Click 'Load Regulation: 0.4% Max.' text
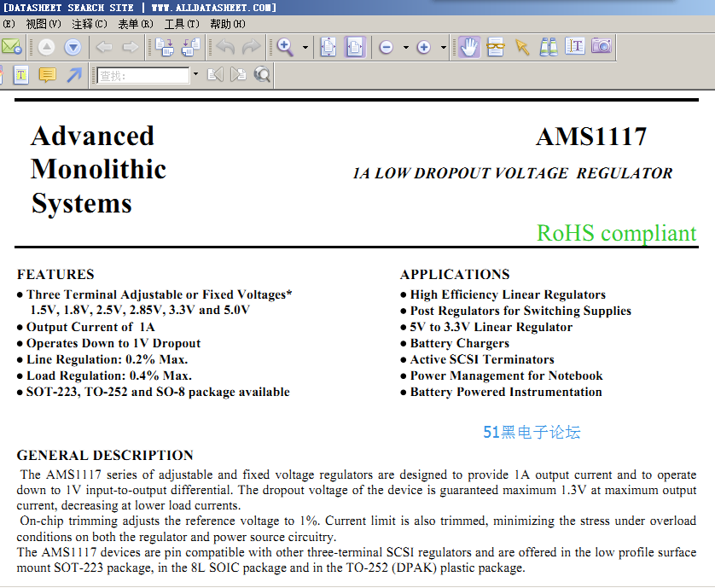The width and height of the screenshot is (715, 588). (x=109, y=376)
